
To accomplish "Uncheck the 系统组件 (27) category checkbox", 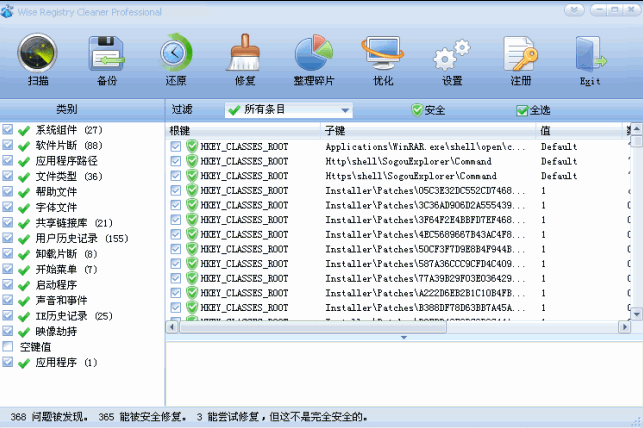I will click(7, 130).
